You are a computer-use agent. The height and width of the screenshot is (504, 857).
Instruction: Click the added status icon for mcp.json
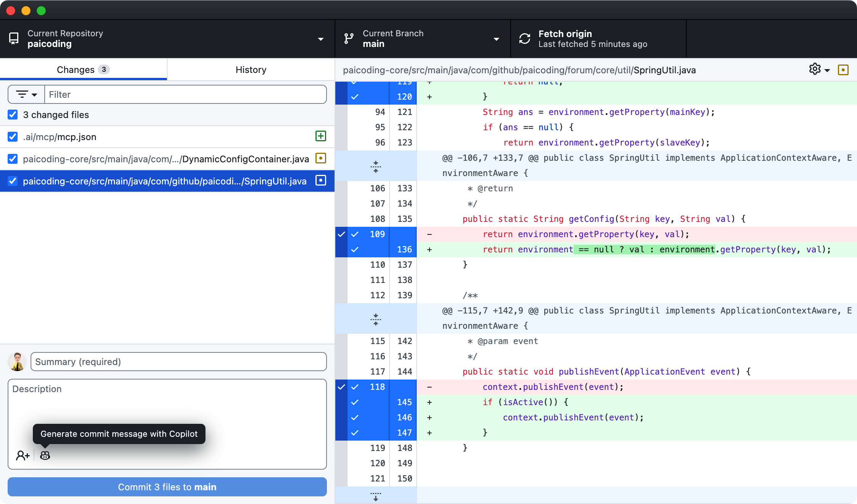click(321, 136)
